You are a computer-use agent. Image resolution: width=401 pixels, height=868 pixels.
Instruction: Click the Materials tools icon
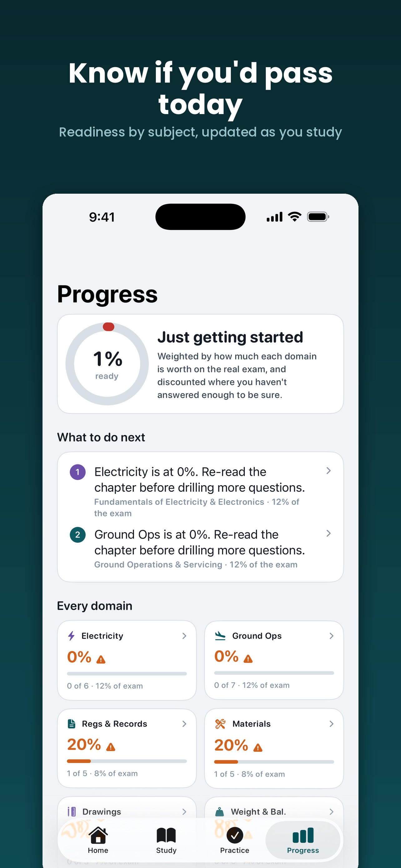(220, 724)
